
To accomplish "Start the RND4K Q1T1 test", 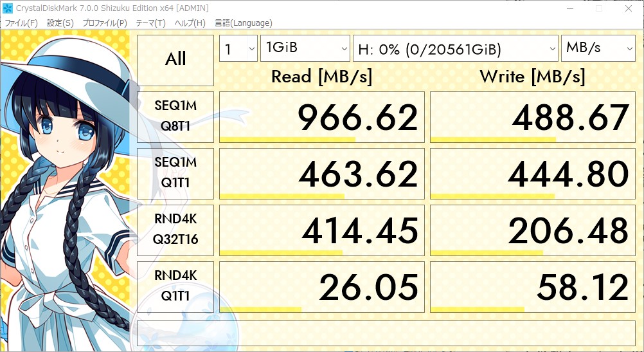I will click(175, 286).
